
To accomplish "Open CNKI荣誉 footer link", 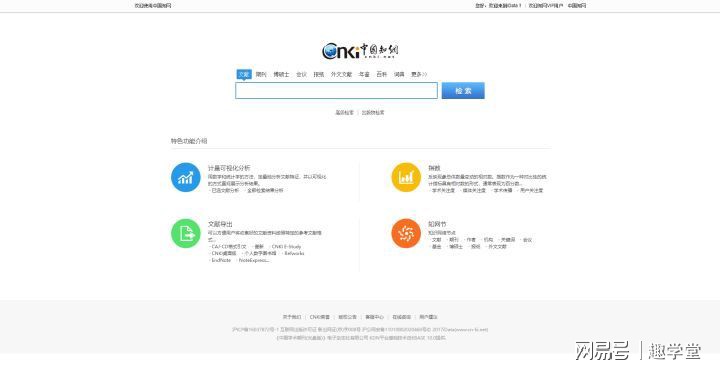I will pyautogui.click(x=320, y=317).
